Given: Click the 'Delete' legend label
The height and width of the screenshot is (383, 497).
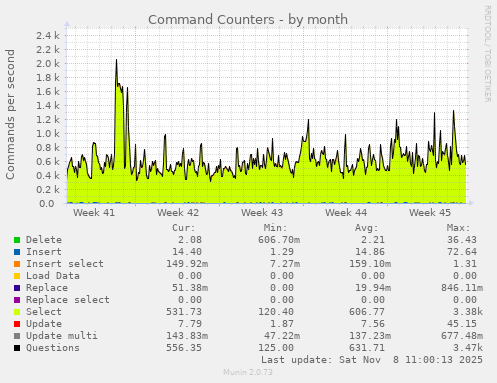Looking at the screenshot, I should [44, 240].
